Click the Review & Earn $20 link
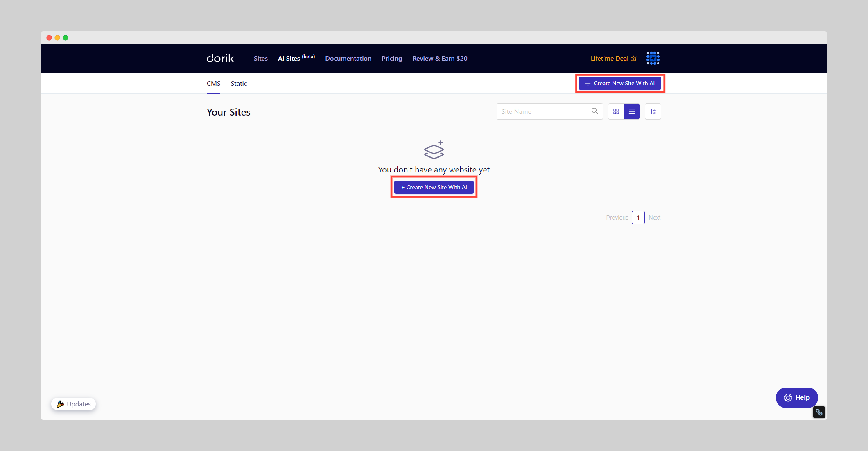The image size is (868, 451). pos(440,58)
